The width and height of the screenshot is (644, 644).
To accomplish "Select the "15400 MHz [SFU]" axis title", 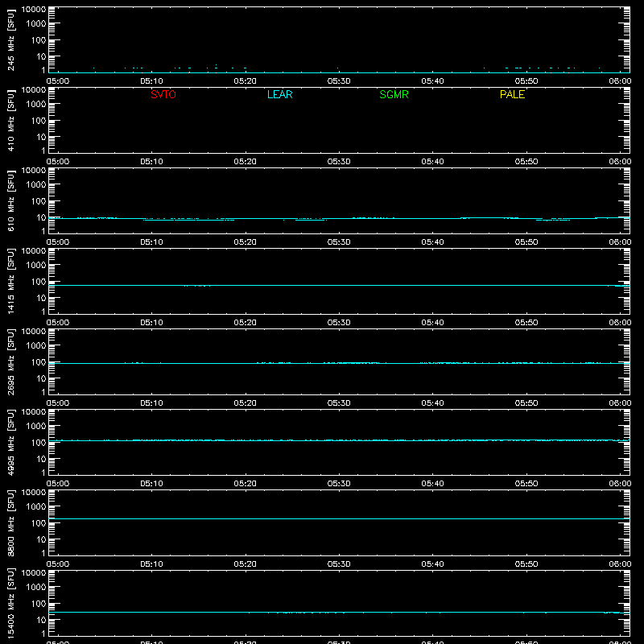I will click(11, 604).
